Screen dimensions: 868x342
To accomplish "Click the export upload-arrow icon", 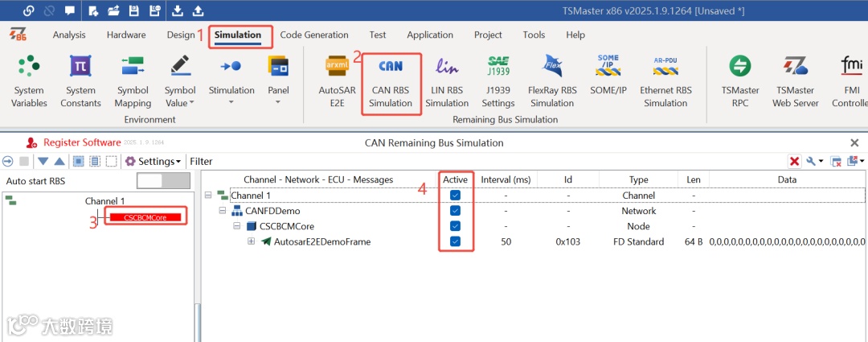I will point(197,10).
